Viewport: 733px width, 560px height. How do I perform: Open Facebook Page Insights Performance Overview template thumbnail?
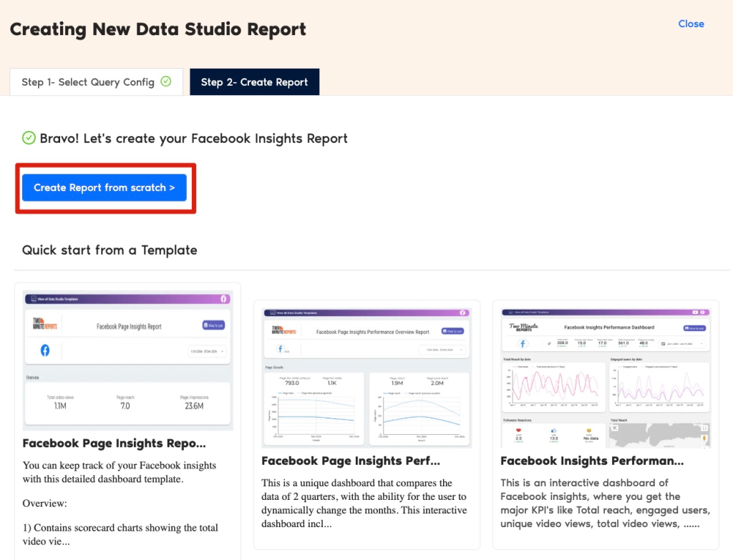pyautogui.click(x=367, y=378)
